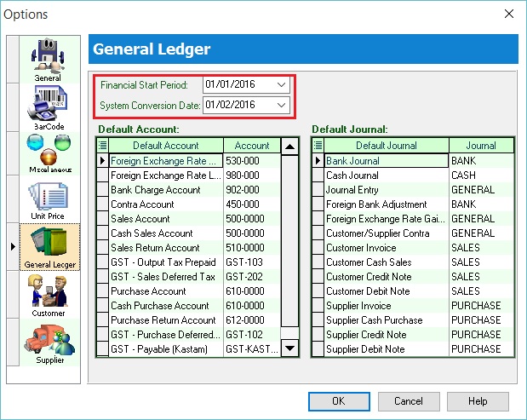Click the Cancel button
527x420 pixels.
(x=408, y=400)
